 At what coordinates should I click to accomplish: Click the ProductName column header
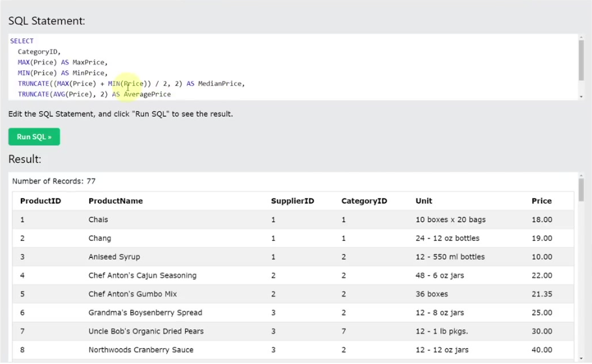(x=115, y=201)
